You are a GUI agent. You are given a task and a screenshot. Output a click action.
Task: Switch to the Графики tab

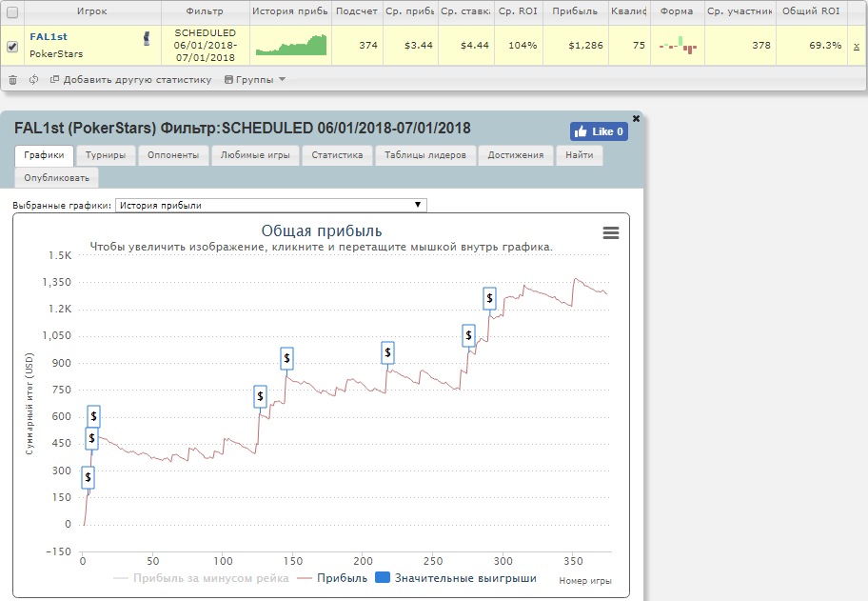[44, 155]
